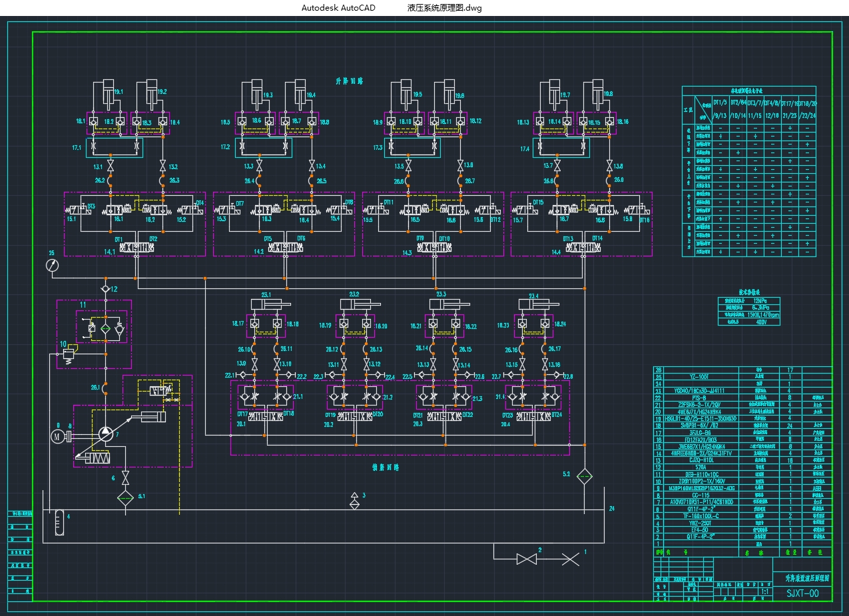Click the pressure gauge symbol labeled 25

pos(53,264)
